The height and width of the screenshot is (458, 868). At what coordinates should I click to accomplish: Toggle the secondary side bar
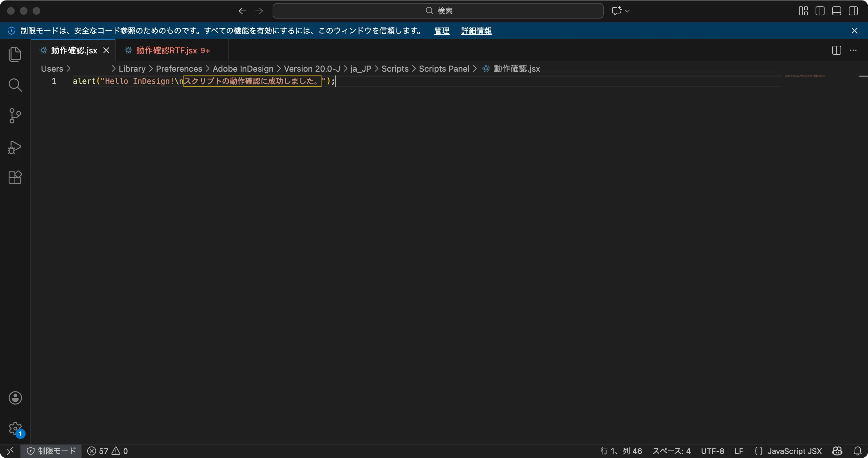coord(853,11)
